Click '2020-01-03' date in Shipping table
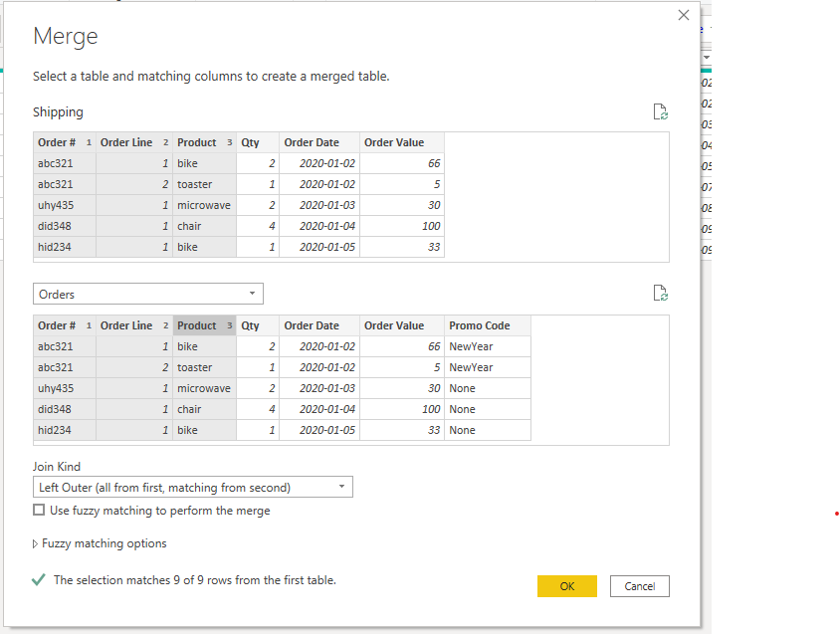This screenshot has width=840, height=634. click(x=319, y=205)
